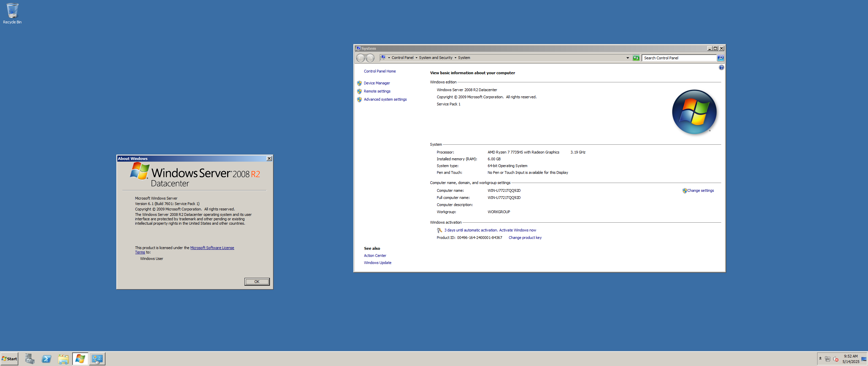The image size is (868, 366).
Task: Click the Windows logo in System window
Action: point(694,112)
